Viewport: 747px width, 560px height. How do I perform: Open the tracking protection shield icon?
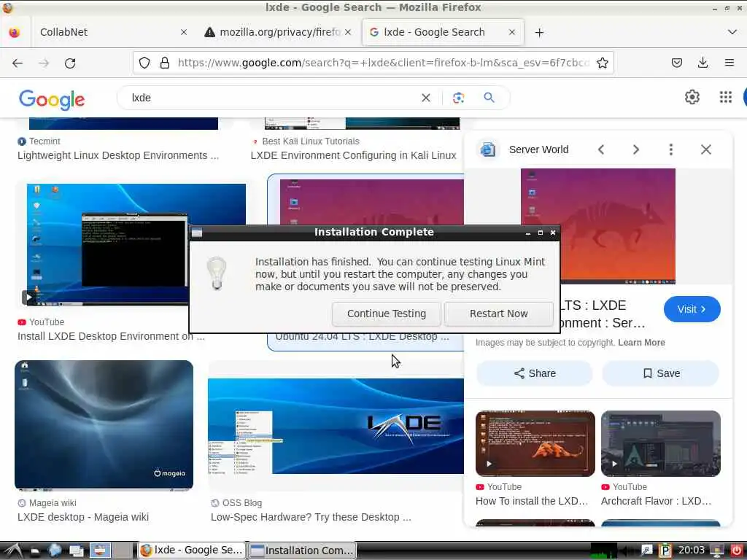pyautogui.click(x=144, y=63)
